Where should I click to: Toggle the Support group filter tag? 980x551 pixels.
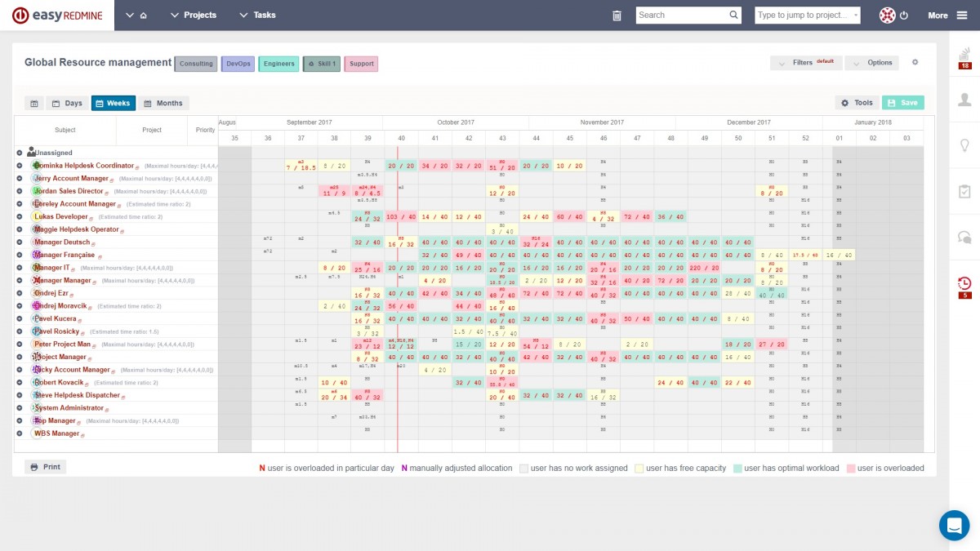tap(361, 64)
